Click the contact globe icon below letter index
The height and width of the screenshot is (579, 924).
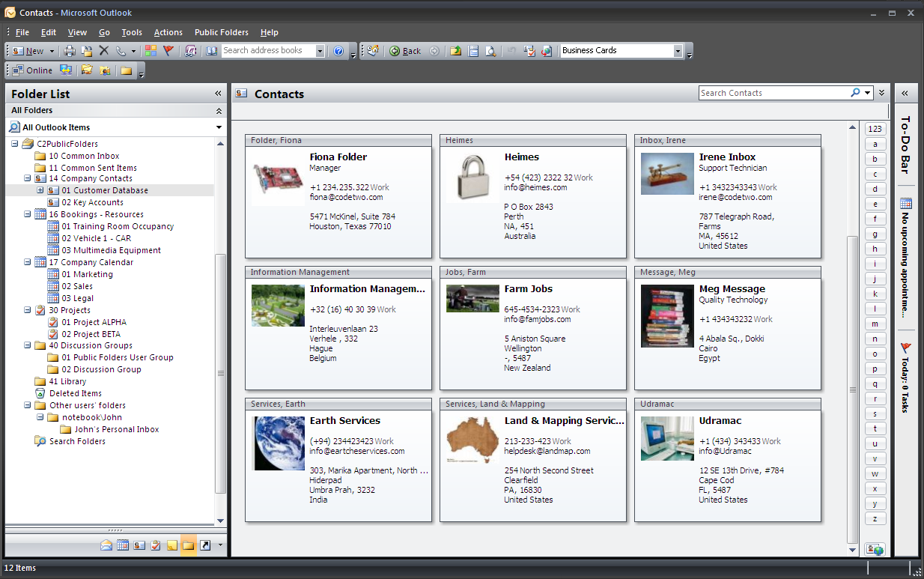tap(875, 549)
